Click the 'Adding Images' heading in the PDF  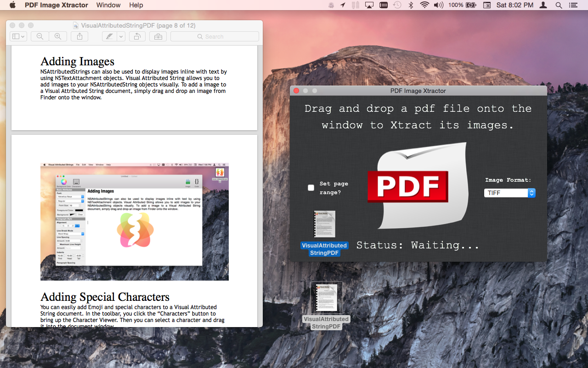point(77,62)
